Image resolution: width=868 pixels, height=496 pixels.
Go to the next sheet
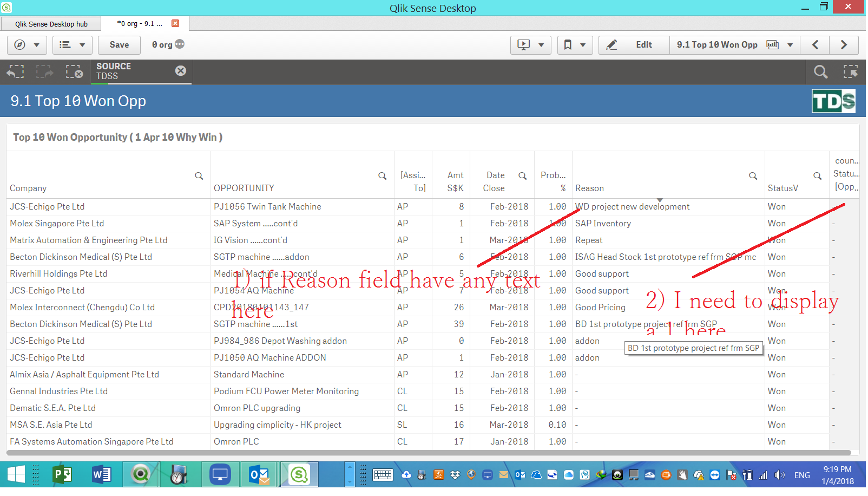pos(844,45)
